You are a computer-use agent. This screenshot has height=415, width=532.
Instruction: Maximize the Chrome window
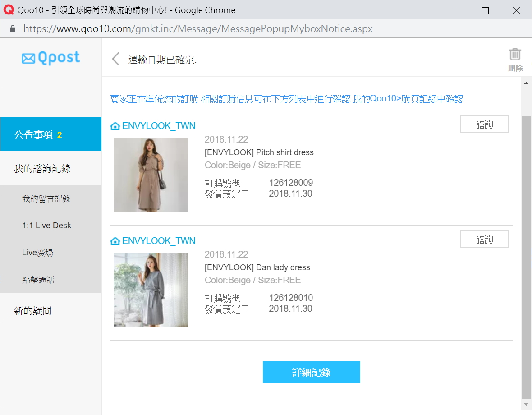coord(485,10)
